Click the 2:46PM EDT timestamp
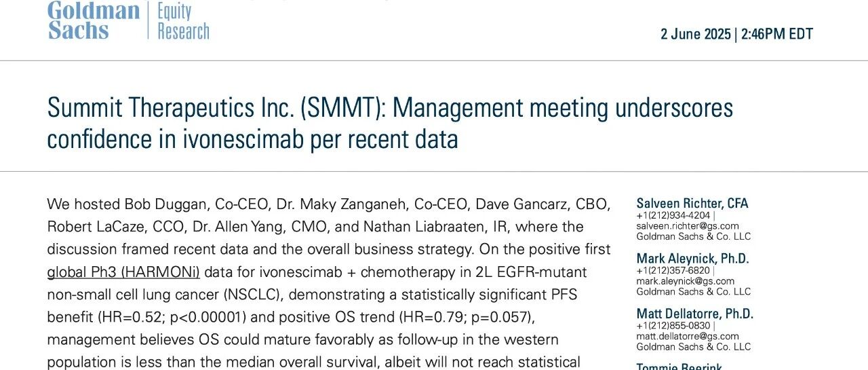 (777, 34)
